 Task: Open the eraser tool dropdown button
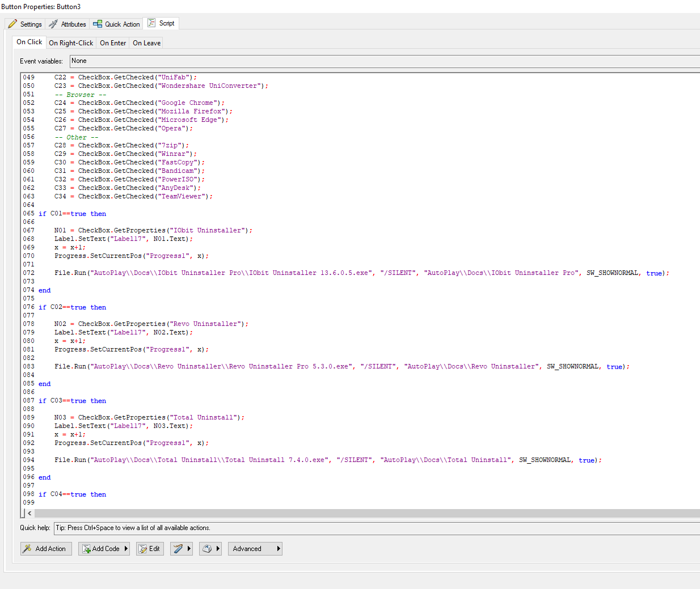point(210,549)
